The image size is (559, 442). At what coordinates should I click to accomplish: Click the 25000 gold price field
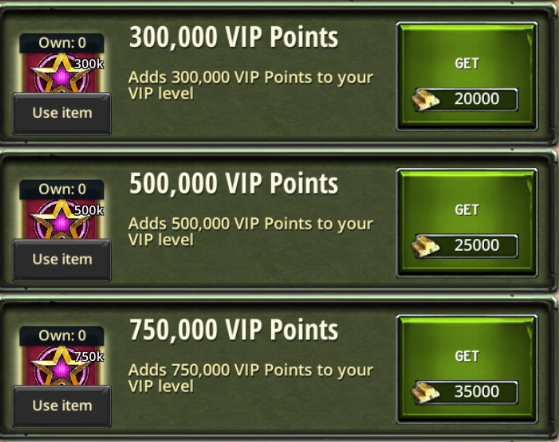point(466,246)
